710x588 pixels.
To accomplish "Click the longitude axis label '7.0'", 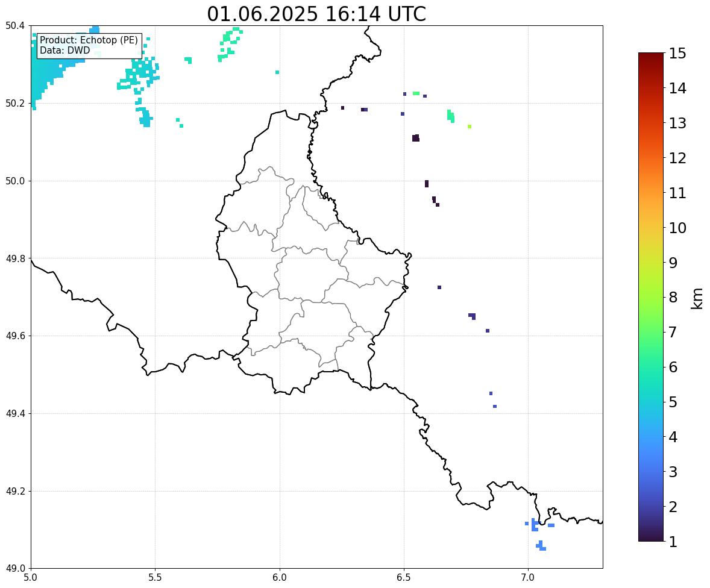I will 529,578.
